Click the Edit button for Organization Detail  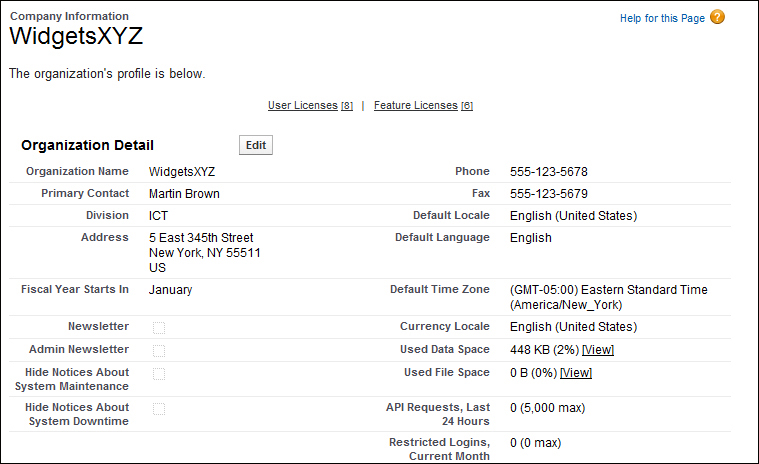[x=256, y=145]
